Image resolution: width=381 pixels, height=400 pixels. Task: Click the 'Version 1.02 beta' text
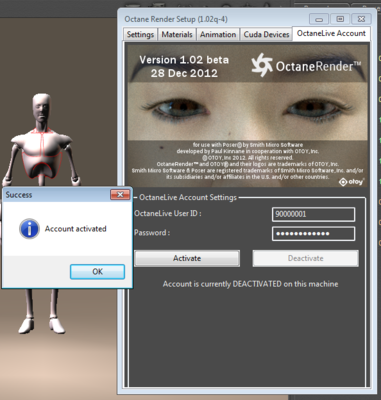tap(184, 60)
